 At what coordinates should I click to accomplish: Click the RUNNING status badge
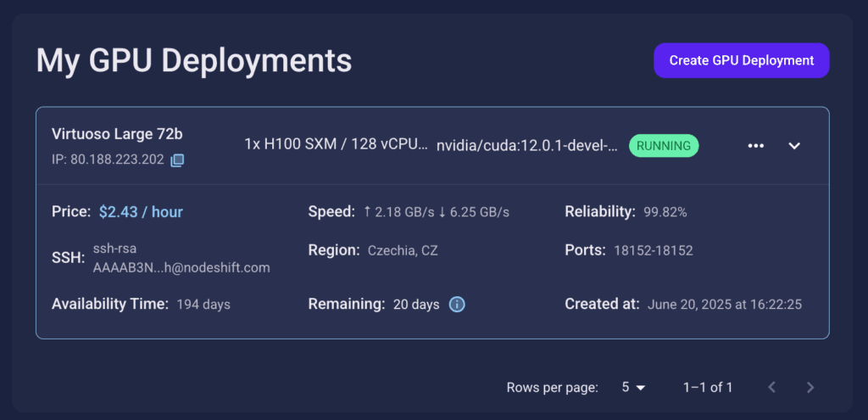664,146
